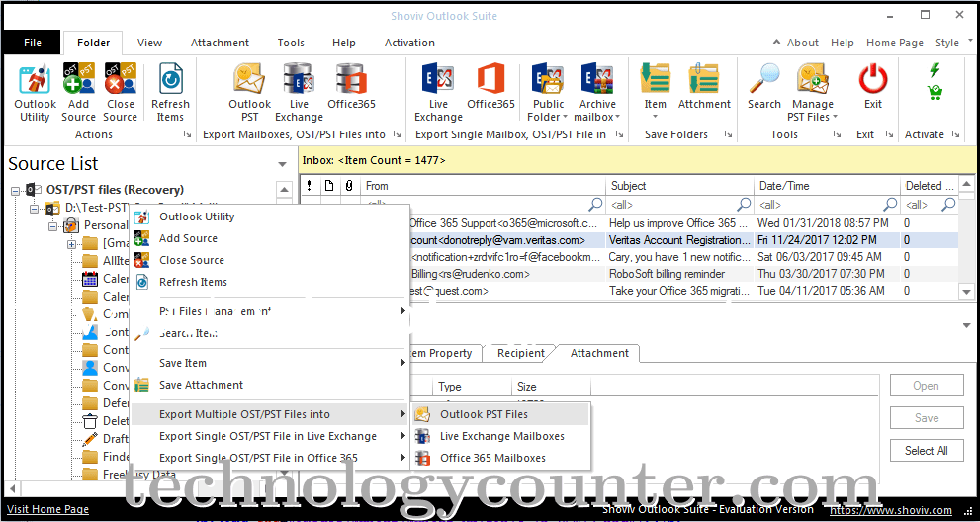Choose Close Source in context menu
The width and height of the screenshot is (980, 522).
[x=269, y=260]
